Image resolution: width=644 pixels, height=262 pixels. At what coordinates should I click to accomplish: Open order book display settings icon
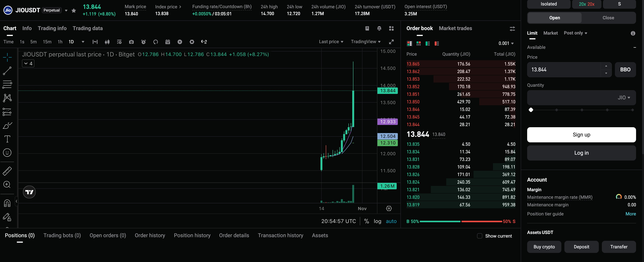pyautogui.click(x=512, y=29)
